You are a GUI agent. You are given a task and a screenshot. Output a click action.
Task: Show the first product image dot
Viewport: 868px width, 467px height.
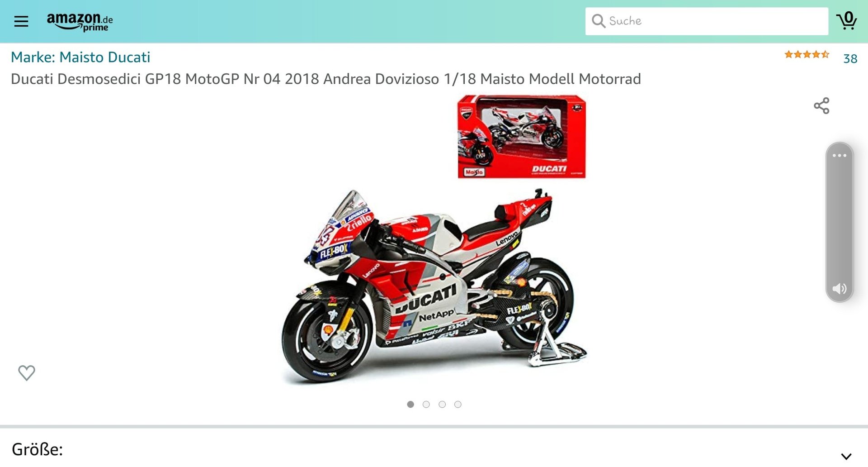[x=410, y=405]
